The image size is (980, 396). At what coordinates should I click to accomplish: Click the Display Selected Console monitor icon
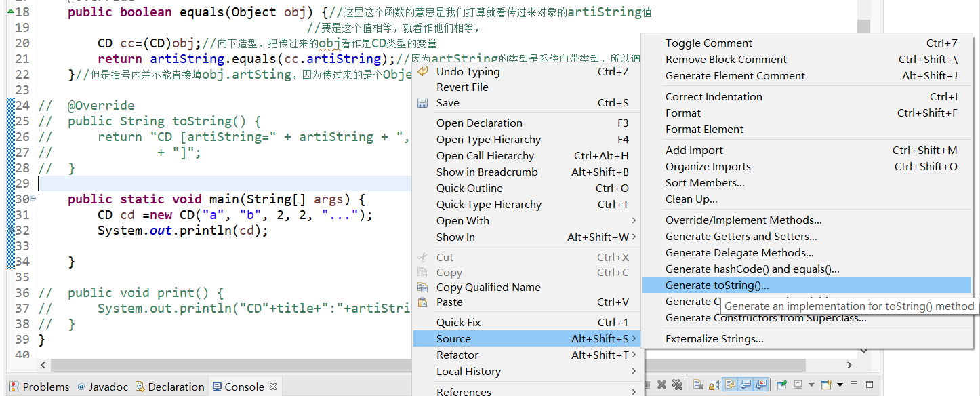click(x=798, y=385)
